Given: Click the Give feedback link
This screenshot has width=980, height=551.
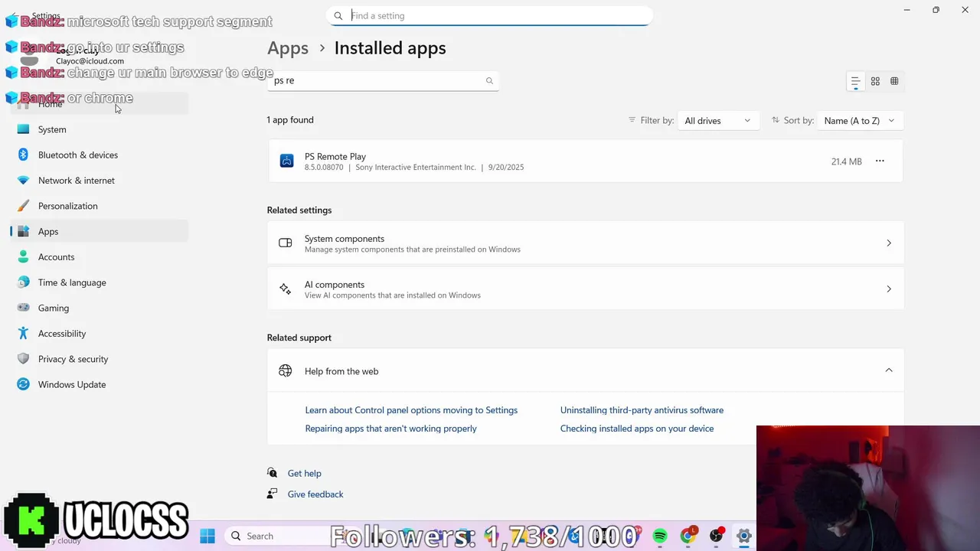Looking at the screenshot, I should click(x=315, y=494).
